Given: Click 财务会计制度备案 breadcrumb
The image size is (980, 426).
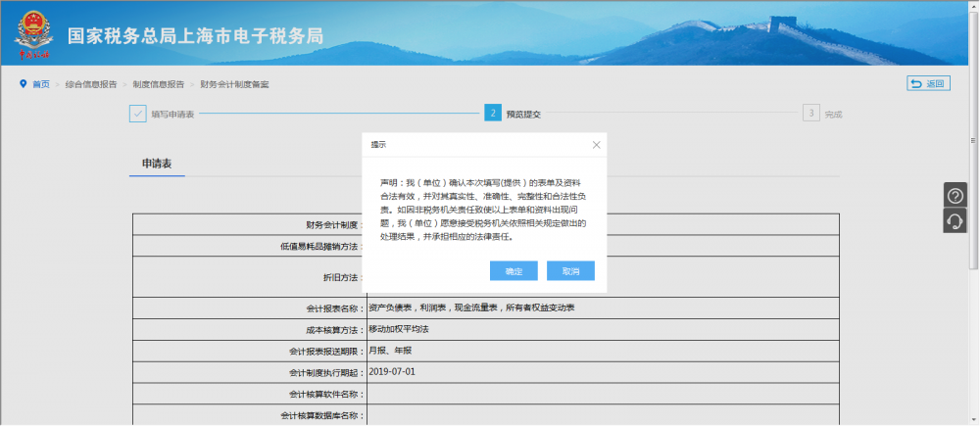Looking at the screenshot, I should tap(234, 84).
